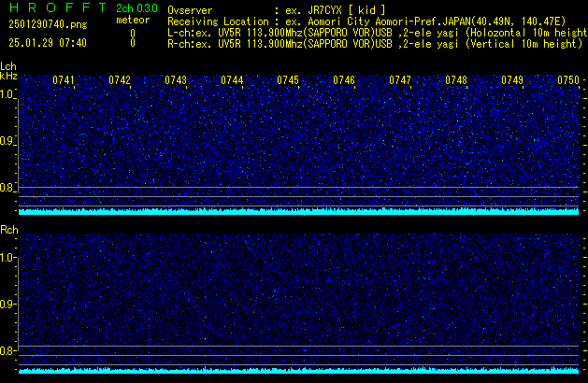Click the Lch cyan signal level strip
The width and height of the screenshot is (588, 383).
point(298,211)
